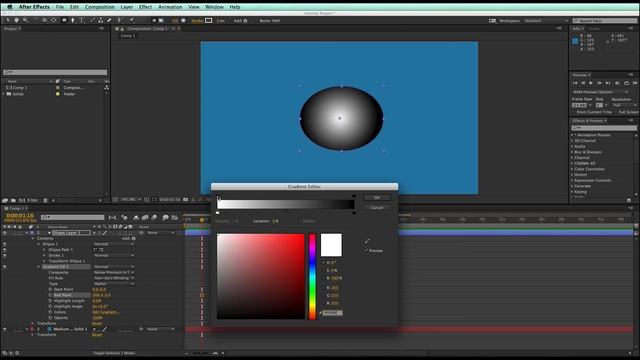The width and height of the screenshot is (640, 360).
Task: Toggle visibility eye of Shape Layer 1
Action: 4,233
